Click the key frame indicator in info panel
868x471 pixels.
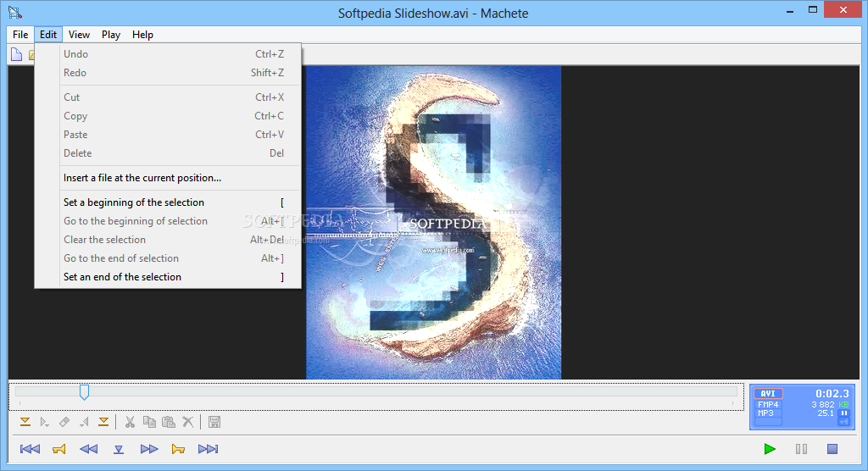843,422
